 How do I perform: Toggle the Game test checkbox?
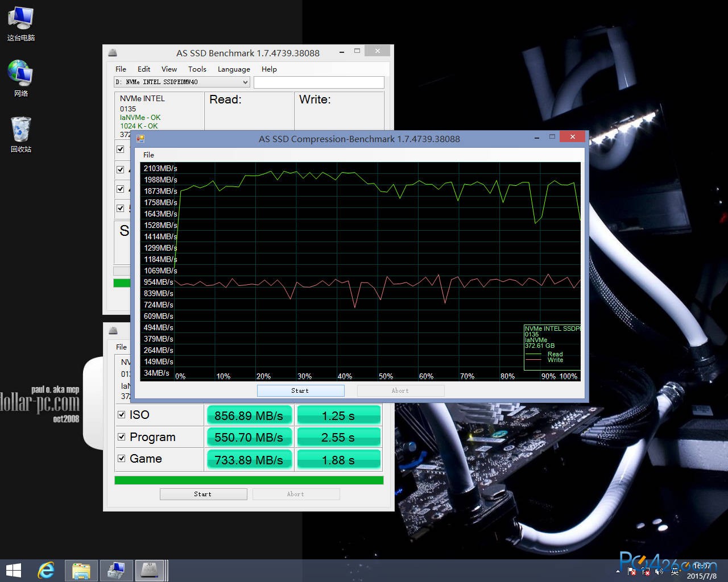tap(121, 459)
